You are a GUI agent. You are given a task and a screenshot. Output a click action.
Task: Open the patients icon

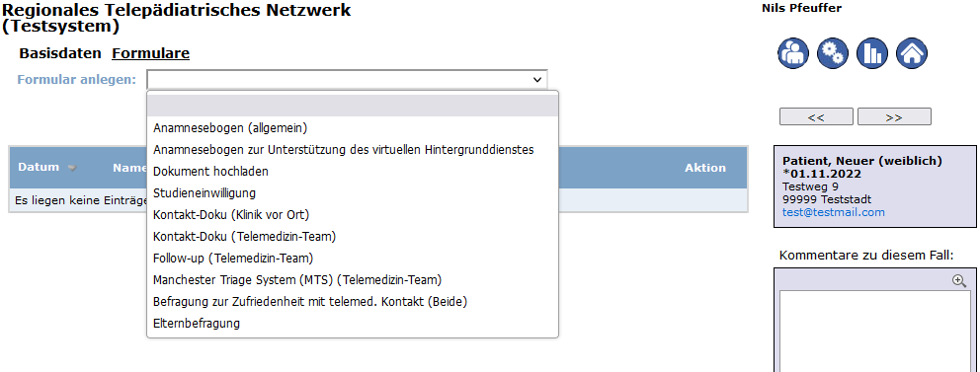point(793,52)
